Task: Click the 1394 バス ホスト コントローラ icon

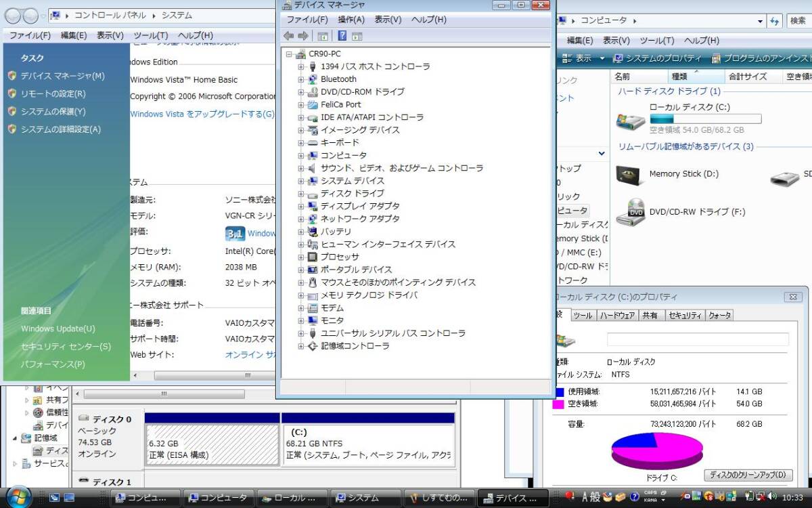Action: [313, 66]
